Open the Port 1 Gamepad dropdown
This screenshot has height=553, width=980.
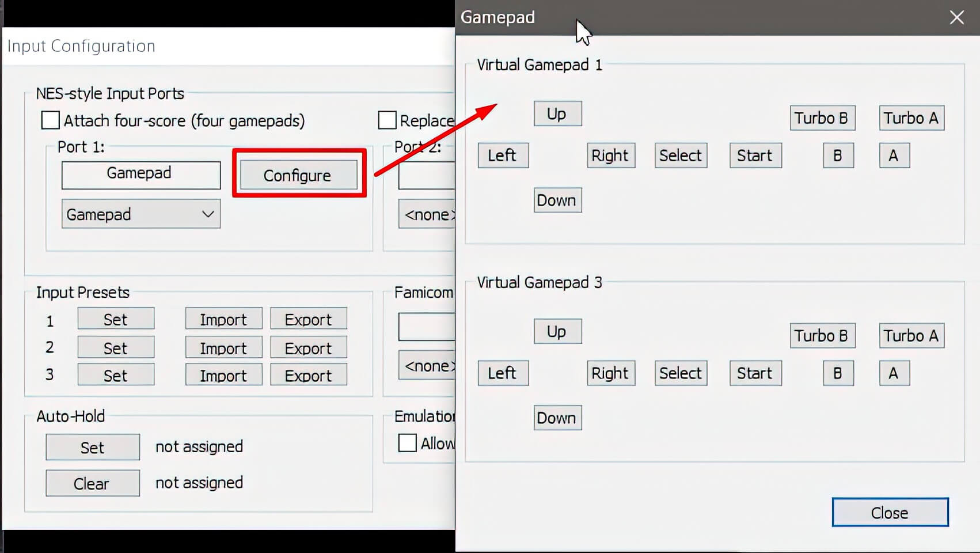click(140, 214)
